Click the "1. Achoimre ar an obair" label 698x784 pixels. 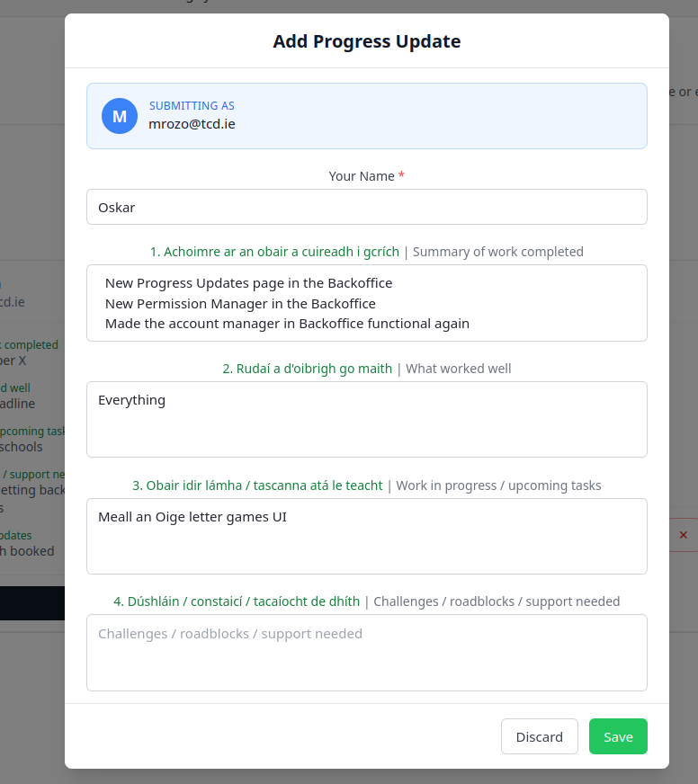(274, 252)
